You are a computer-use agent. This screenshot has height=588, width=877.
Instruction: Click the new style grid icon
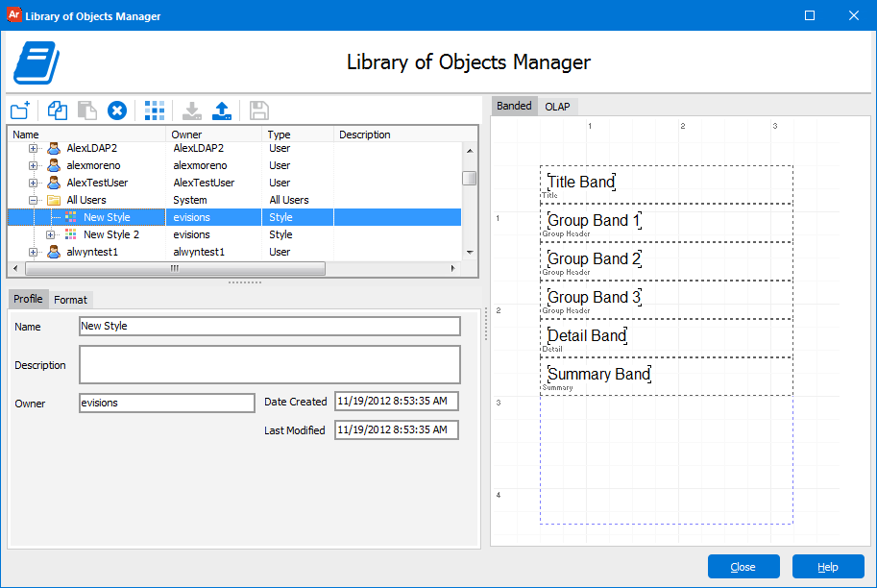point(155,110)
